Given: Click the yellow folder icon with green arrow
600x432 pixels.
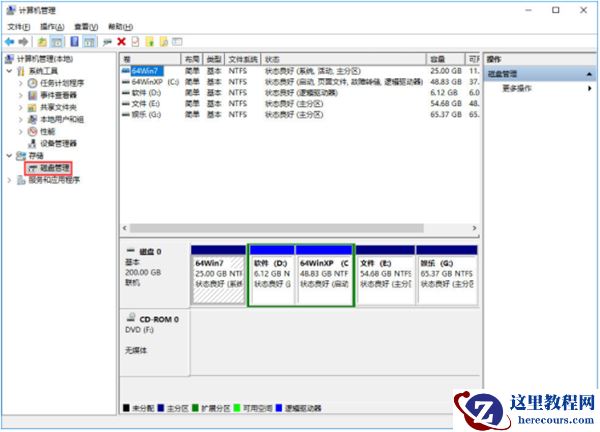Looking at the screenshot, I should [150, 42].
